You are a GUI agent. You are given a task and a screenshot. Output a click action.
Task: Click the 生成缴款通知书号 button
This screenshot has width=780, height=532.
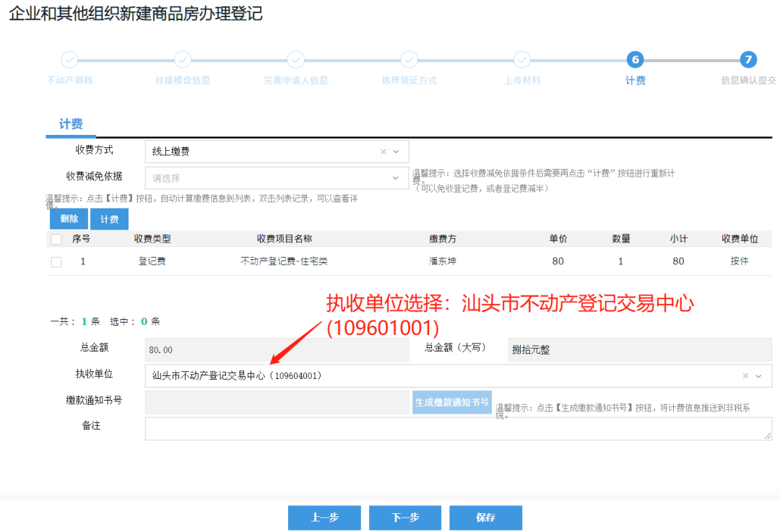pyautogui.click(x=451, y=403)
